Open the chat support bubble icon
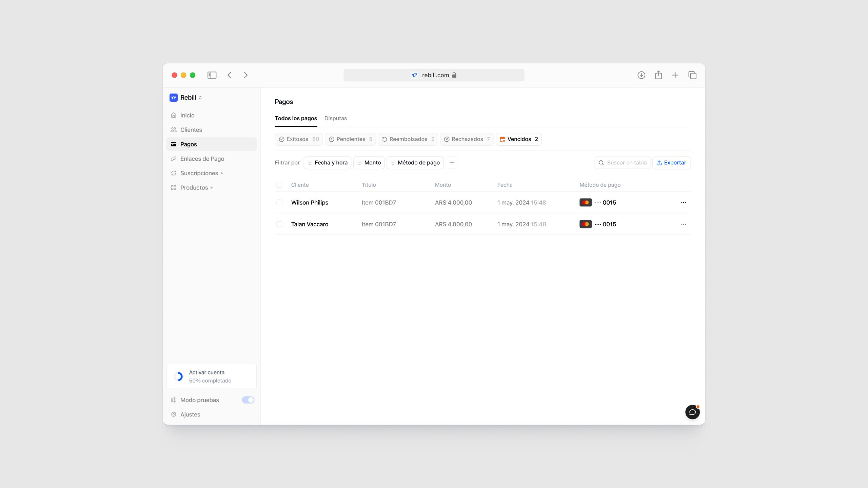This screenshot has width=868, height=488. (x=692, y=412)
